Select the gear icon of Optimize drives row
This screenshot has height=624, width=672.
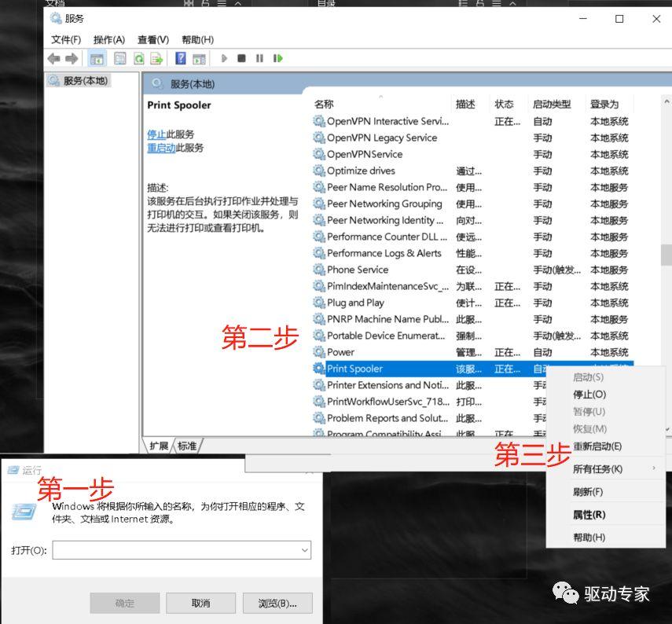click(319, 171)
